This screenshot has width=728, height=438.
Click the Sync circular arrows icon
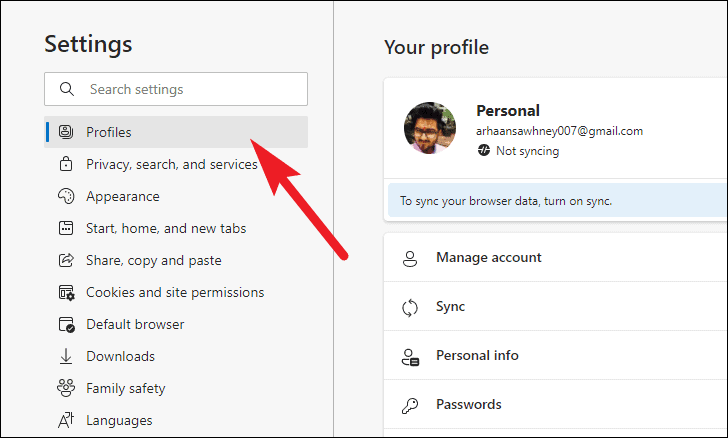point(410,308)
